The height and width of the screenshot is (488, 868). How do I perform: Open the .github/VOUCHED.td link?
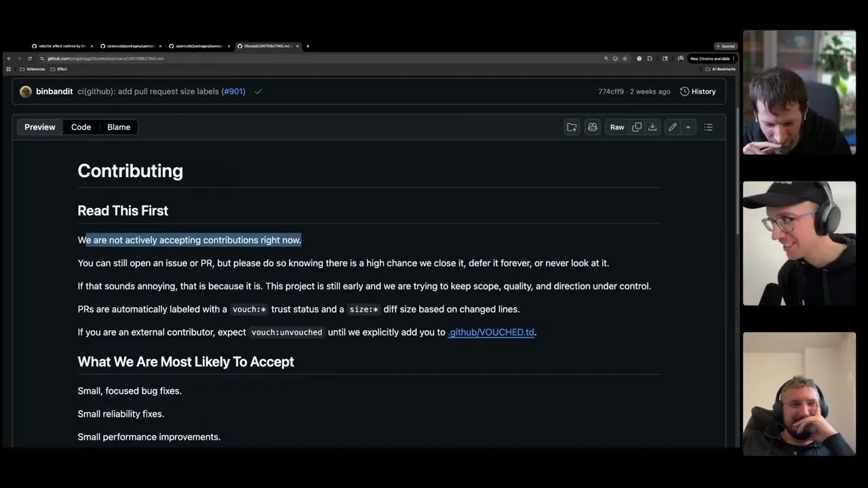click(x=491, y=332)
